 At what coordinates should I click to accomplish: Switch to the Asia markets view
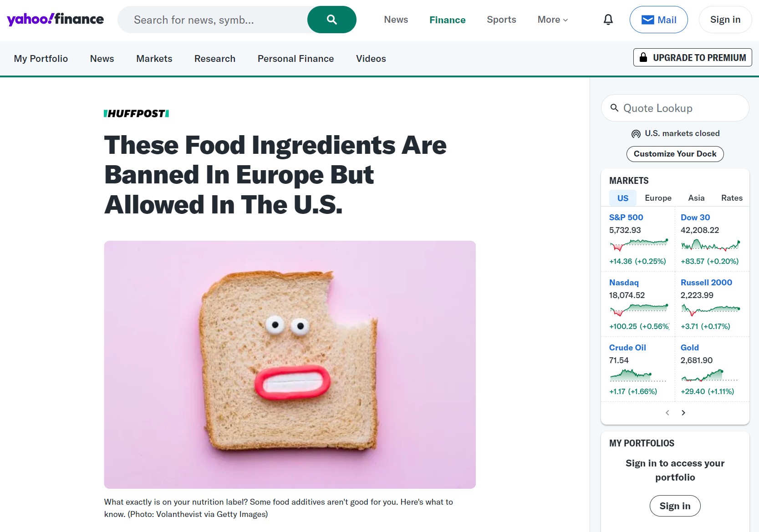pos(696,198)
